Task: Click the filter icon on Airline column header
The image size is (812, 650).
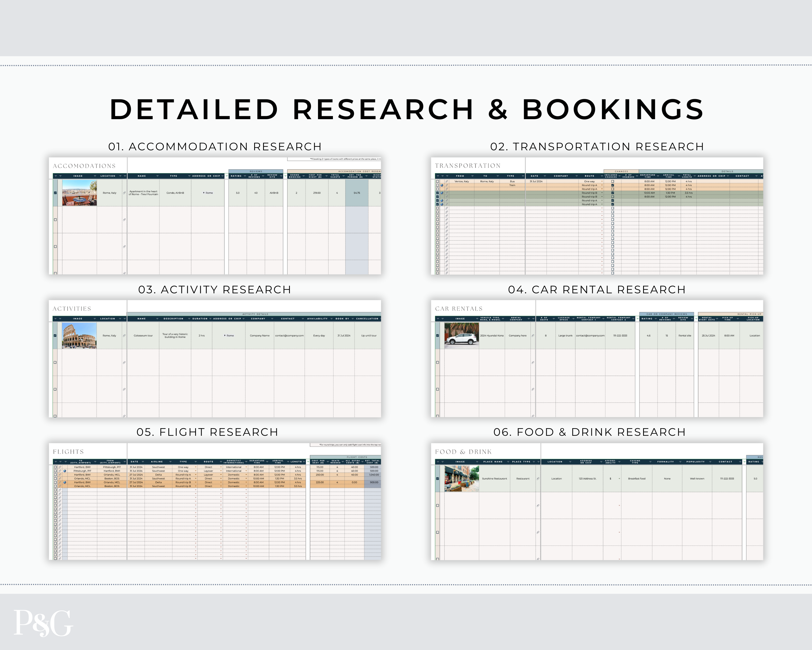Action: click(x=170, y=461)
